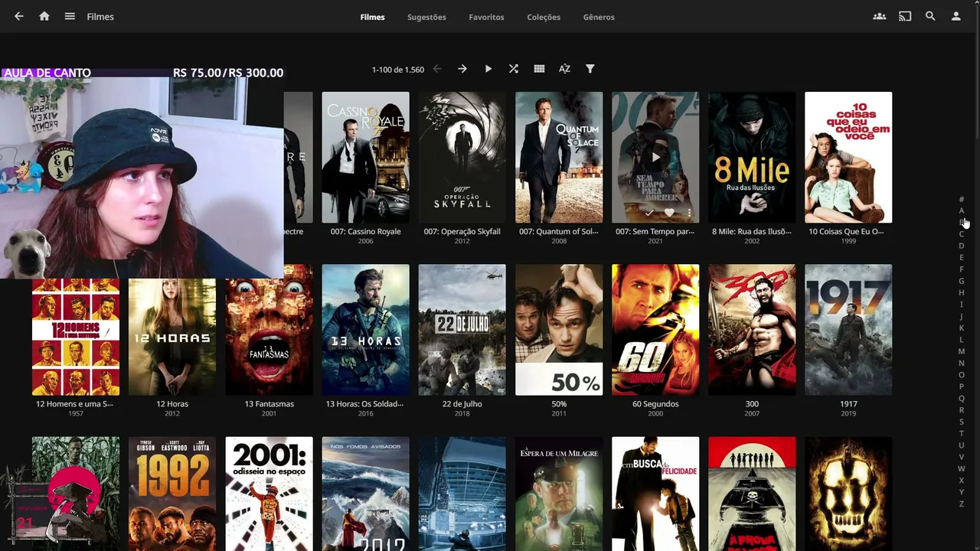Screen dimensions: 980x551
Task: Open the 10 Coisas Que Eu Odeio poster
Action: (x=848, y=157)
